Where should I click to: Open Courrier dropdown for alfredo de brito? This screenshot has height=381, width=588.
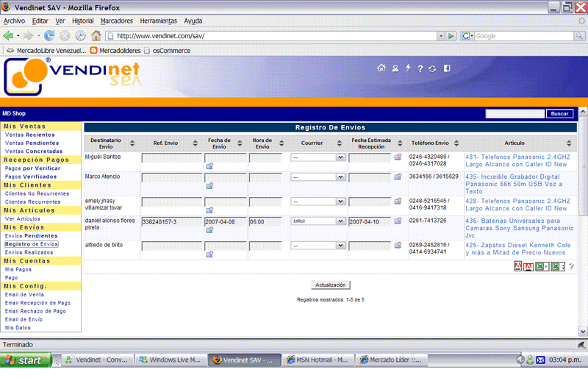(x=318, y=246)
